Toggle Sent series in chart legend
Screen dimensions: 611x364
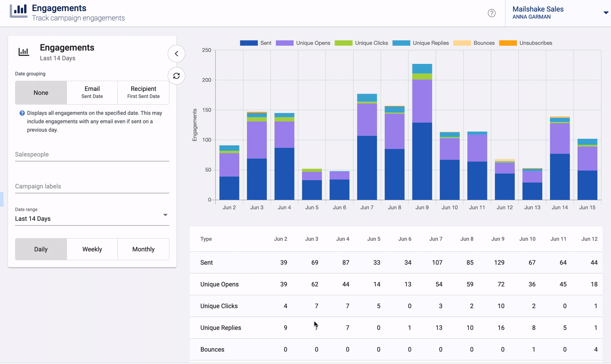pos(255,43)
